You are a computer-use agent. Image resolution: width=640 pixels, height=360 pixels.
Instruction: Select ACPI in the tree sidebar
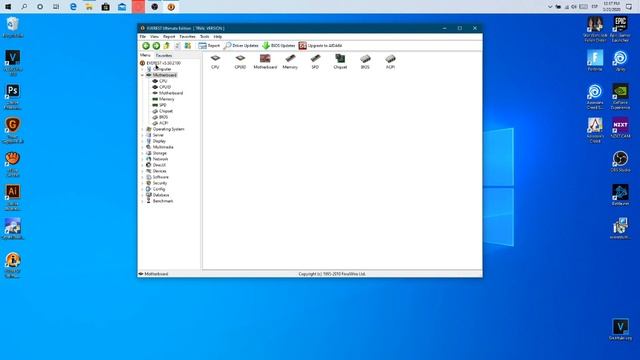pos(163,123)
